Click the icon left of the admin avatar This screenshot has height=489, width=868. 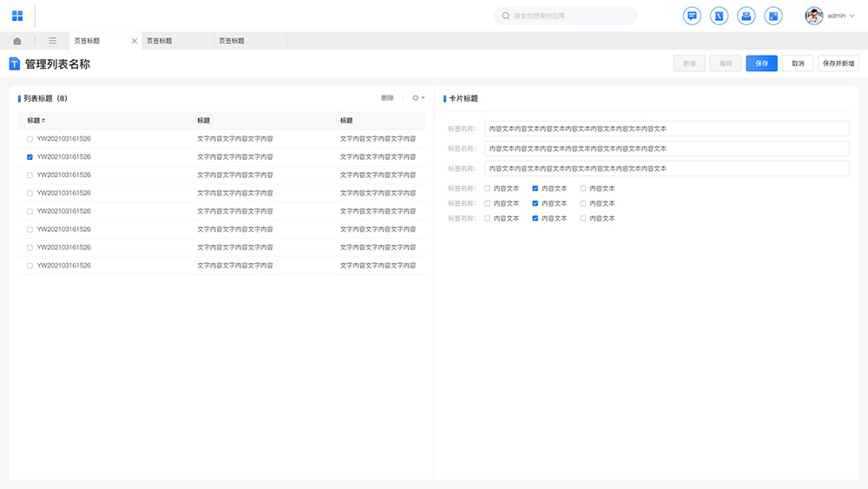773,16
